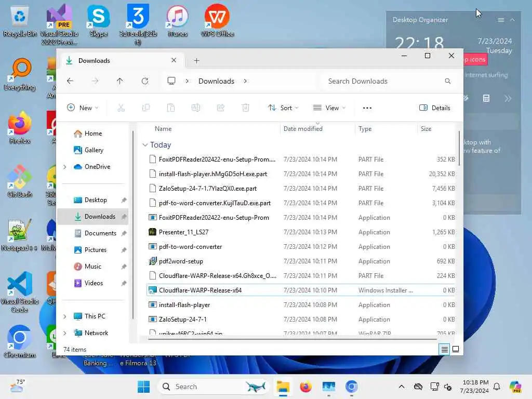Open the Recycle Bin icon
The image size is (532, 399).
20,21
